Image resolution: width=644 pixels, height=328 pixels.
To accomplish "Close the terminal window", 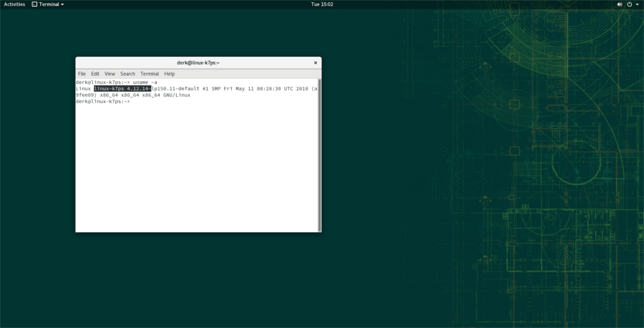I will point(315,63).
